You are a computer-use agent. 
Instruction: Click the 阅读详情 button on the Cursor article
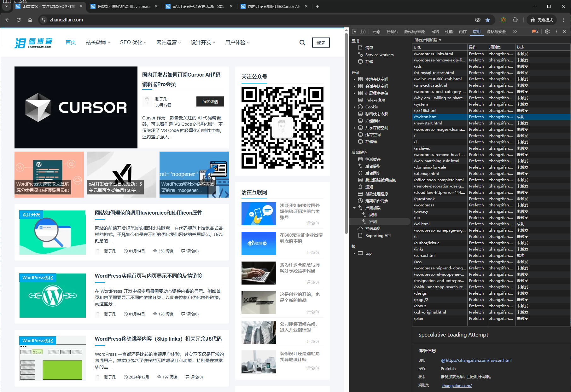210,101
